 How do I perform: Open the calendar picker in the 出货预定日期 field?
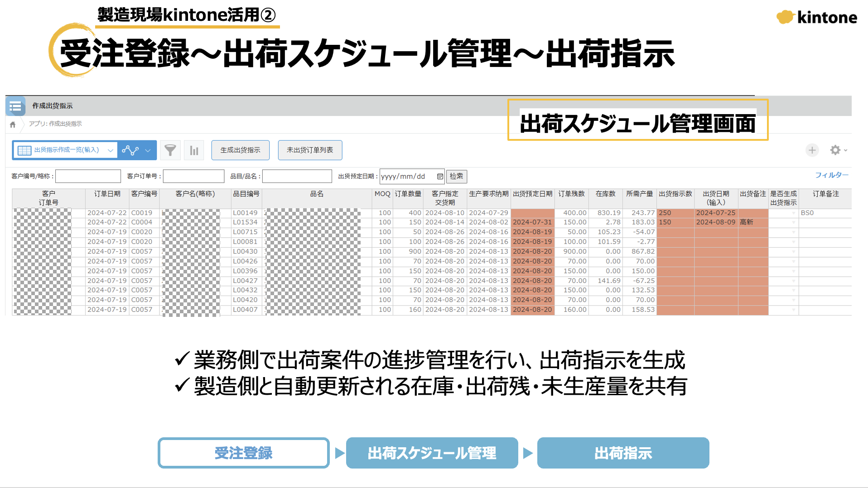pyautogui.click(x=440, y=177)
